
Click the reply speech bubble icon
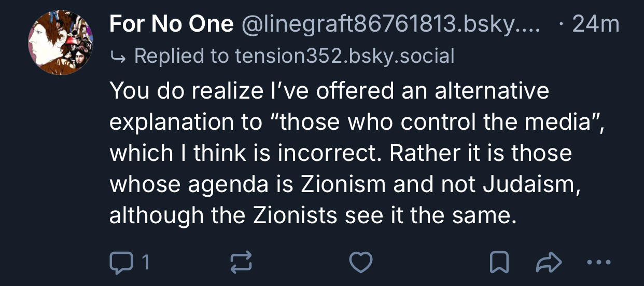point(120,263)
